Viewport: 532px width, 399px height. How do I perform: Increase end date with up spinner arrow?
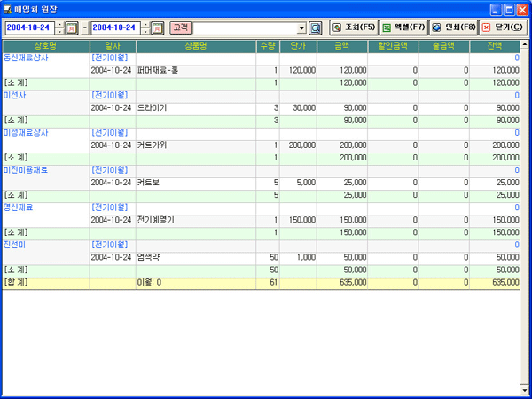pyautogui.click(x=146, y=25)
